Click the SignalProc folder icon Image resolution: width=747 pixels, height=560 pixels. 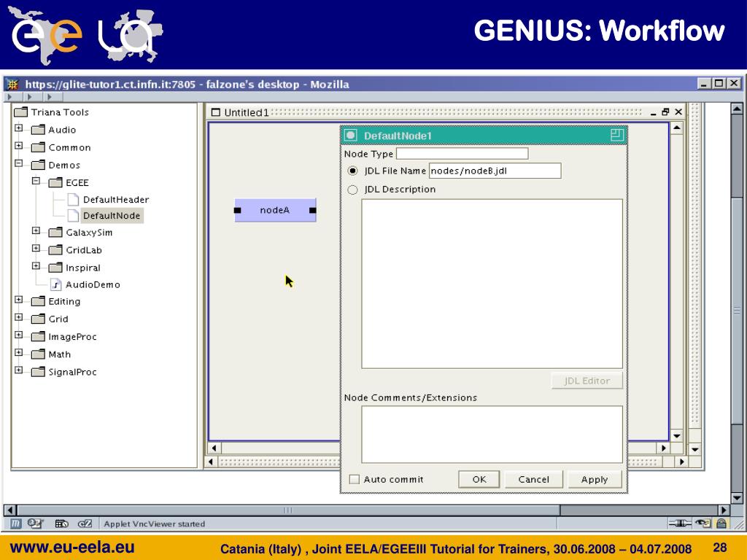coord(38,372)
